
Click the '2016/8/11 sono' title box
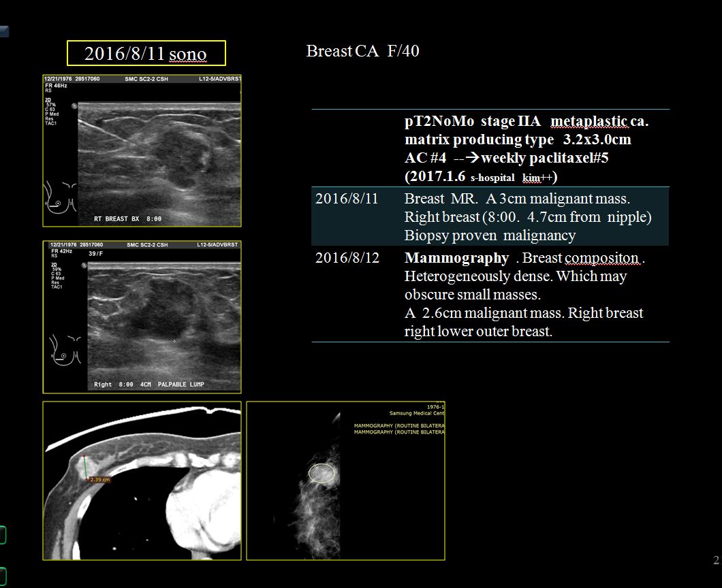click(x=145, y=54)
